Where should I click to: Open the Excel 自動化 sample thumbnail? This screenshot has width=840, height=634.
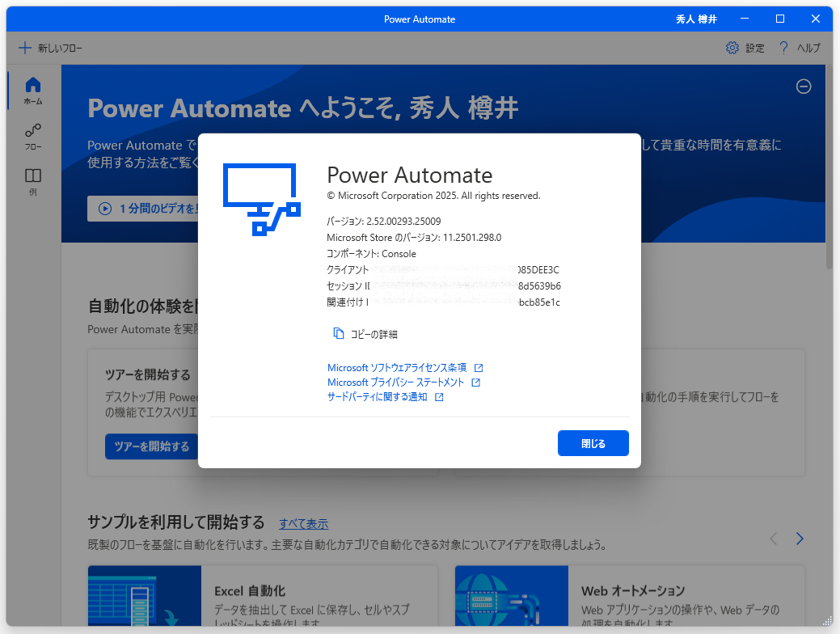(144, 596)
